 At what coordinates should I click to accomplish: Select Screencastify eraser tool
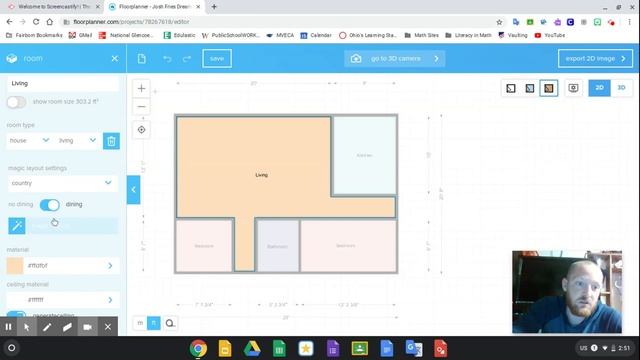coord(67,327)
